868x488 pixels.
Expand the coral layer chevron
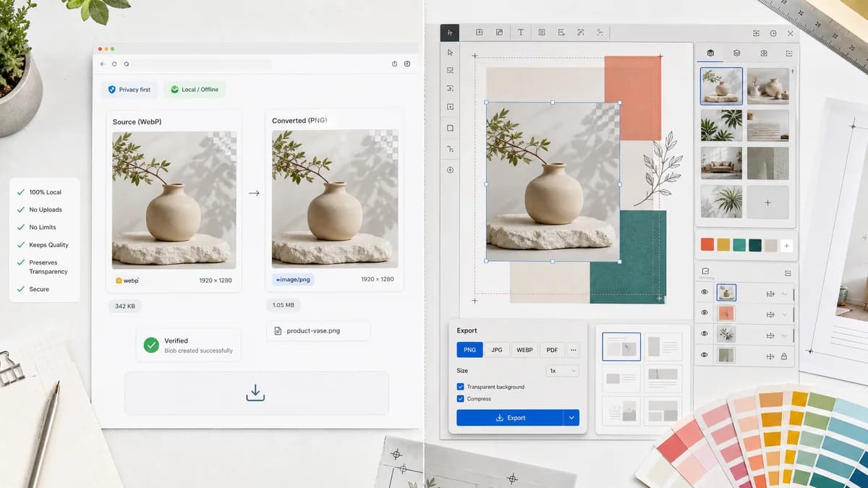click(784, 314)
